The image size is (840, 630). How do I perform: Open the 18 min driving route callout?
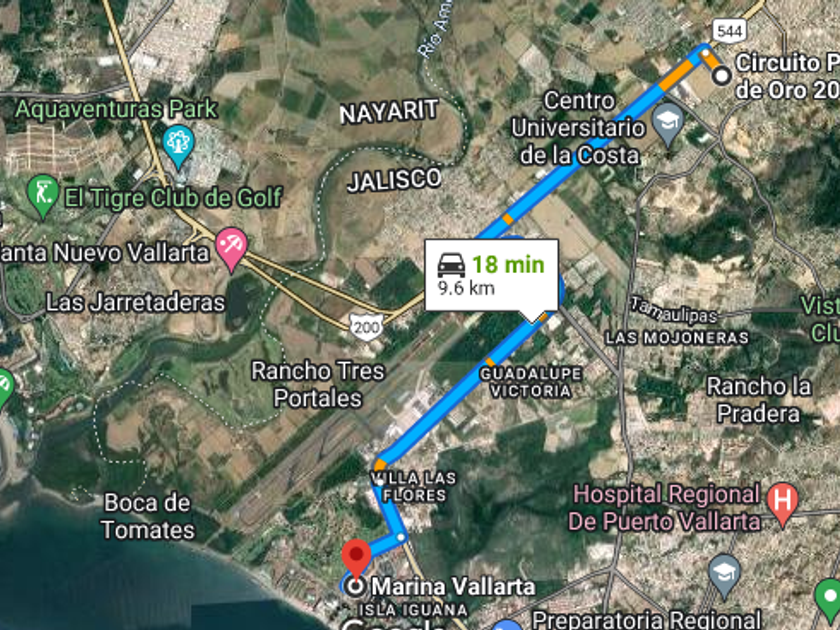(491, 275)
